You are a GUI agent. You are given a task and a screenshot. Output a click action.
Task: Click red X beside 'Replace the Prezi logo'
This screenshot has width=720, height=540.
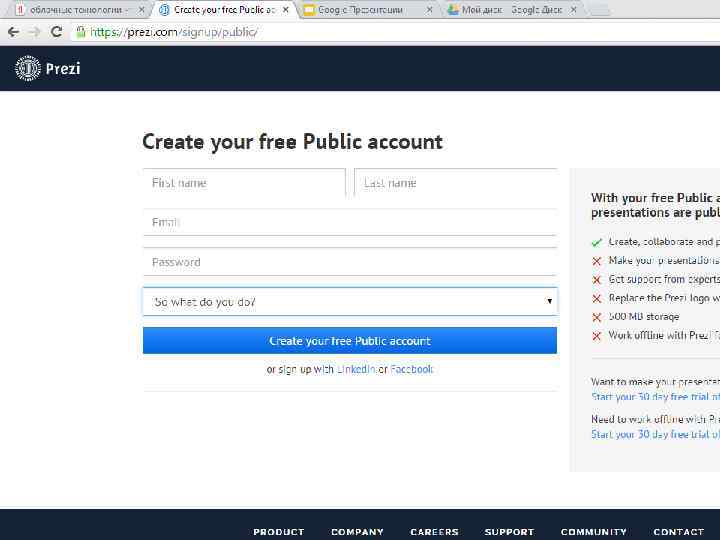point(596,298)
